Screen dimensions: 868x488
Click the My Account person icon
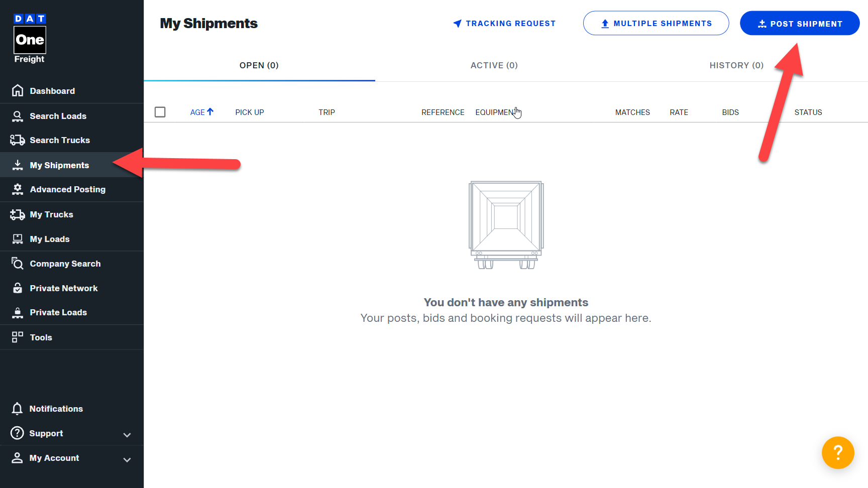pyautogui.click(x=17, y=457)
